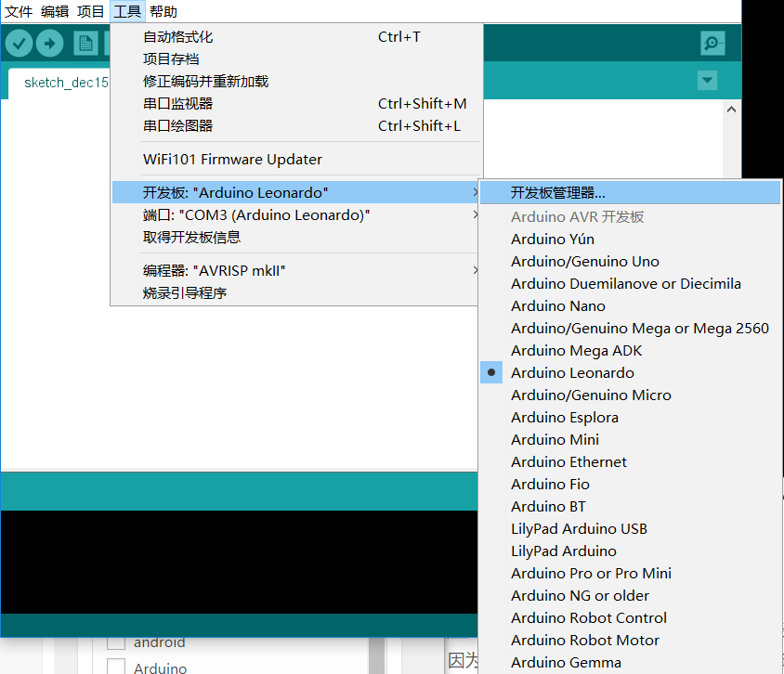This screenshot has width=784, height=674.
Task: Choose 自动格式化 menu entry
Action: [296, 37]
